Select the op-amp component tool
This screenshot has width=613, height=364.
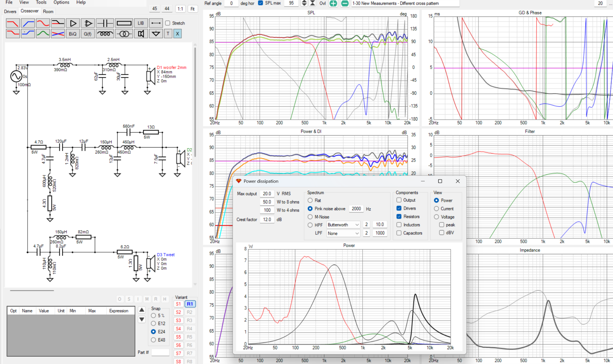click(x=88, y=23)
